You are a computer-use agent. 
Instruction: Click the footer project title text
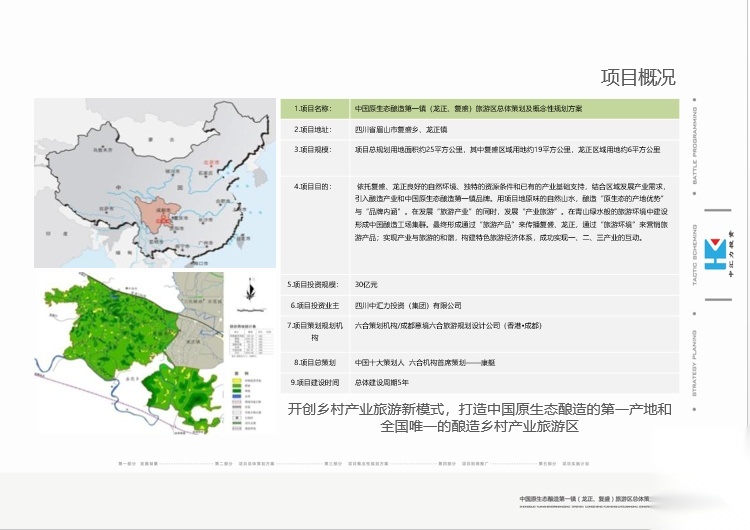point(585,498)
